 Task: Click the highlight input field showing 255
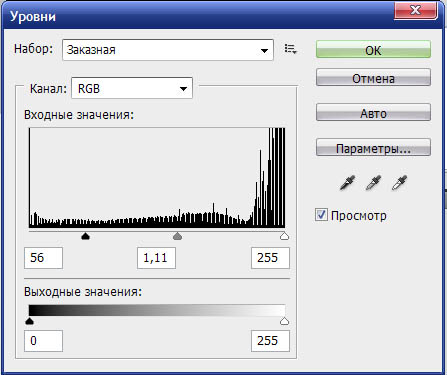(270, 258)
